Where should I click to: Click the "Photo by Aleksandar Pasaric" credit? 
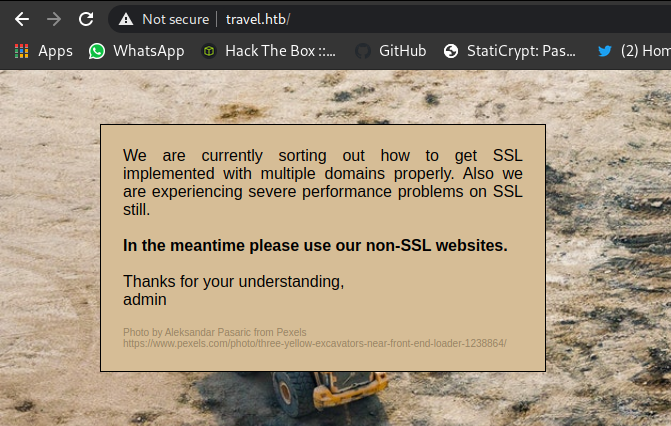coord(214,332)
